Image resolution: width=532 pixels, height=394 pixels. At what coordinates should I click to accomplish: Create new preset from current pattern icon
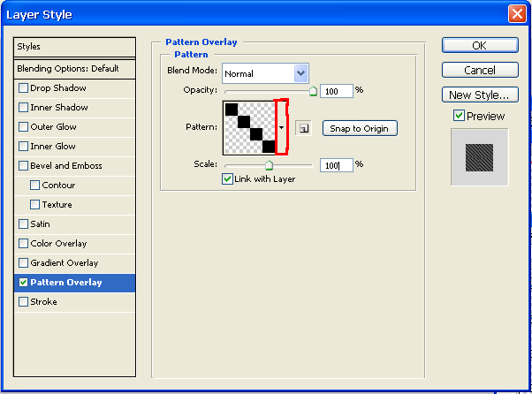304,128
